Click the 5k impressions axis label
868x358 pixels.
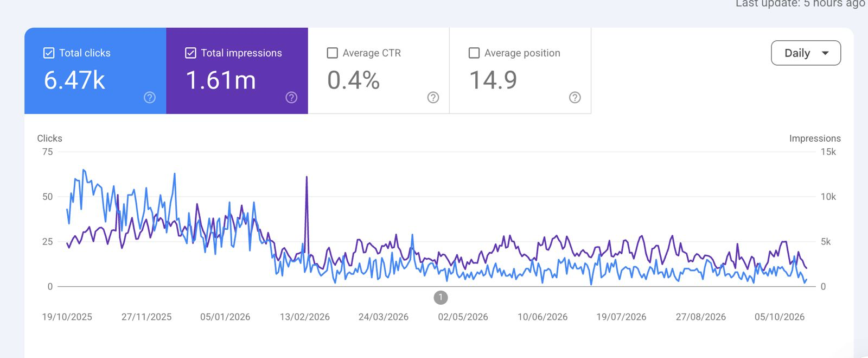826,242
